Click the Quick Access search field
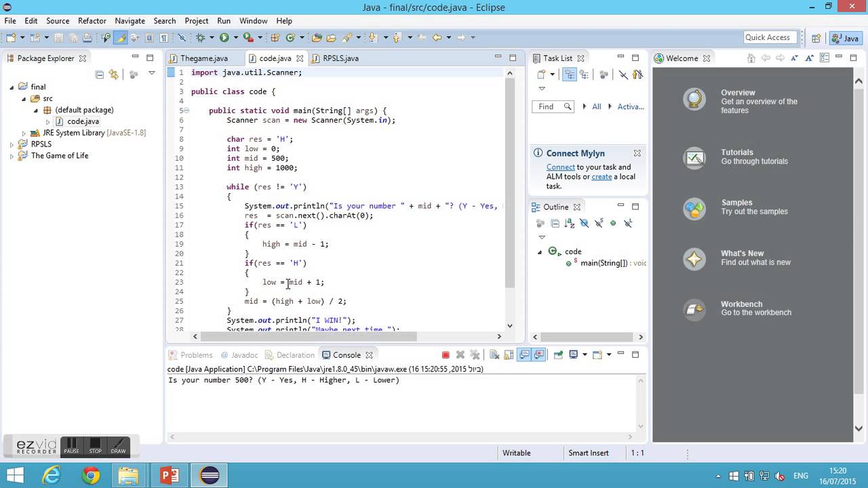 [x=771, y=37]
